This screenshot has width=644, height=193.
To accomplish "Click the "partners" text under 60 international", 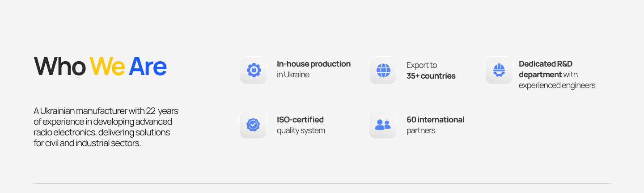I will tap(420, 130).
